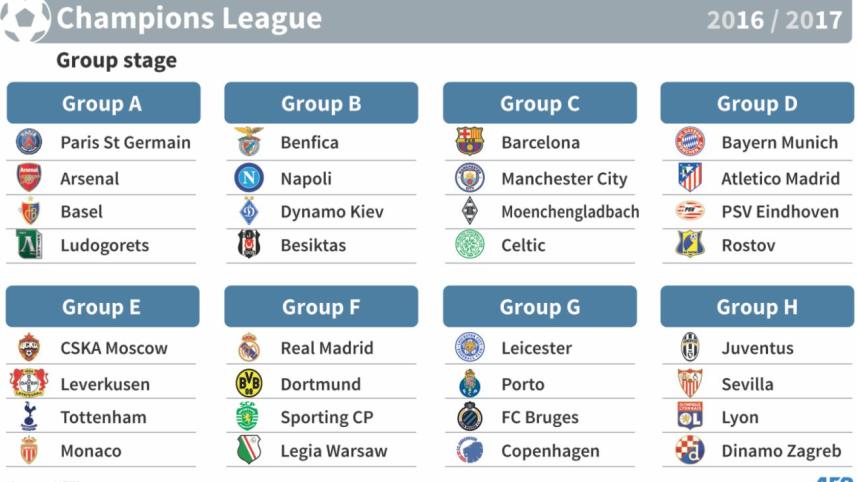Select the Dinamo Zagreb team name
Screen dimensions: 857x482
coord(781,451)
